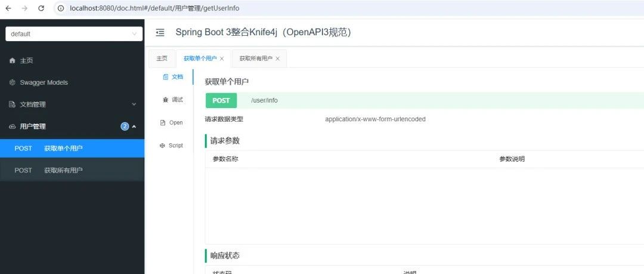Go forward with the browser forward arrow
This screenshot has height=274, width=644.
point(24,8)
